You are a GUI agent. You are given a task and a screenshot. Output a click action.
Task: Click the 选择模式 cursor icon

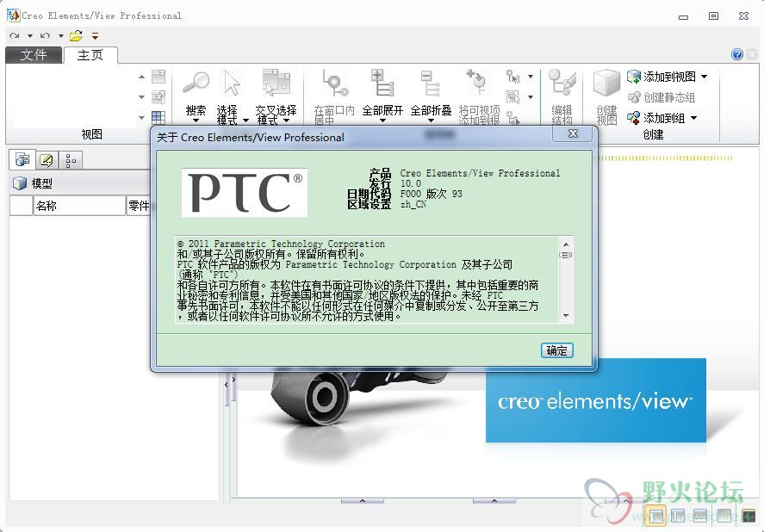[x=232, y=84]
